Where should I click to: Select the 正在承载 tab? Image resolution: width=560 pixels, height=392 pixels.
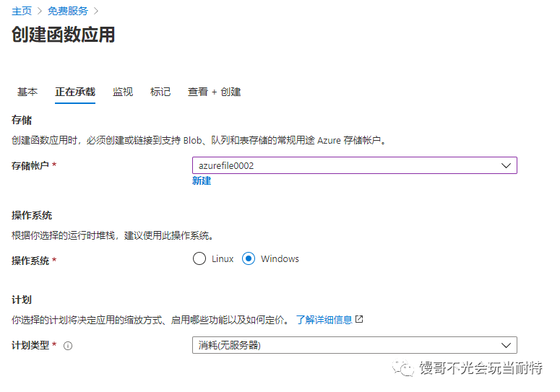pos(75,92)
